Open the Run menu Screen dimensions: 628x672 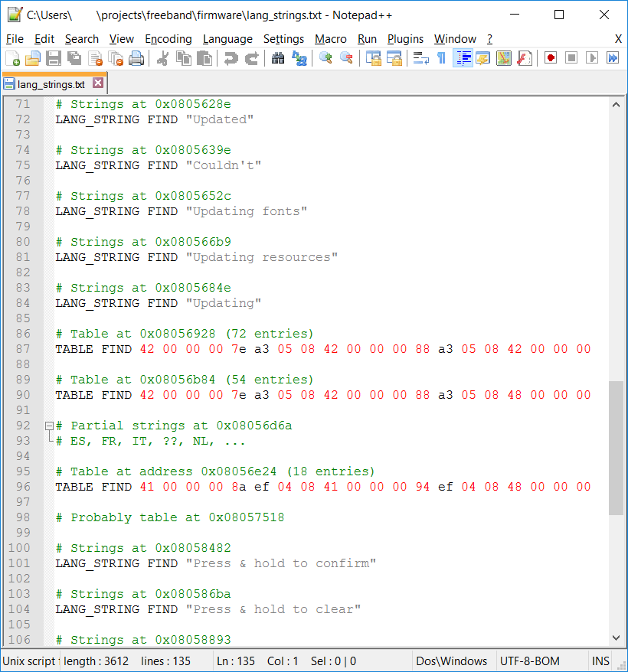click(367, 39)
